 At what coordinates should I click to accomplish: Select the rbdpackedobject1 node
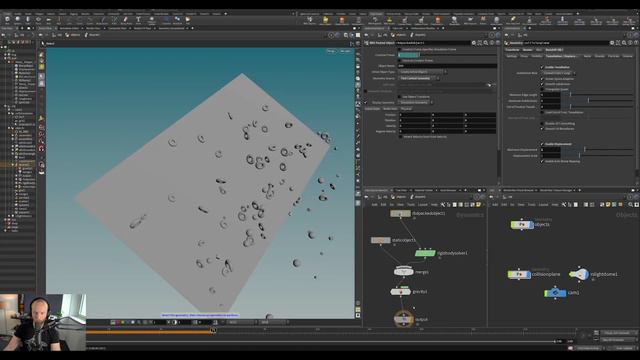point(400,213)
